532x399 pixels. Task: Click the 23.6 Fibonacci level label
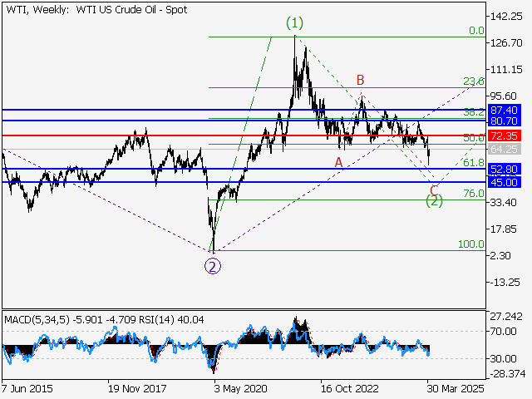pyautogui.click(x=473, y=81)
